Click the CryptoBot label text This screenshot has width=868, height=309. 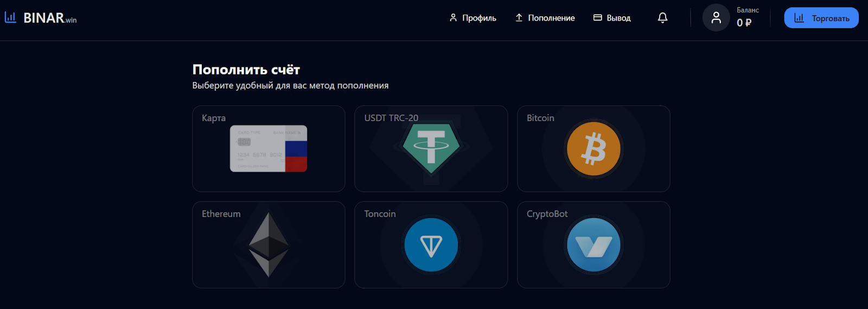pos(547,214)
